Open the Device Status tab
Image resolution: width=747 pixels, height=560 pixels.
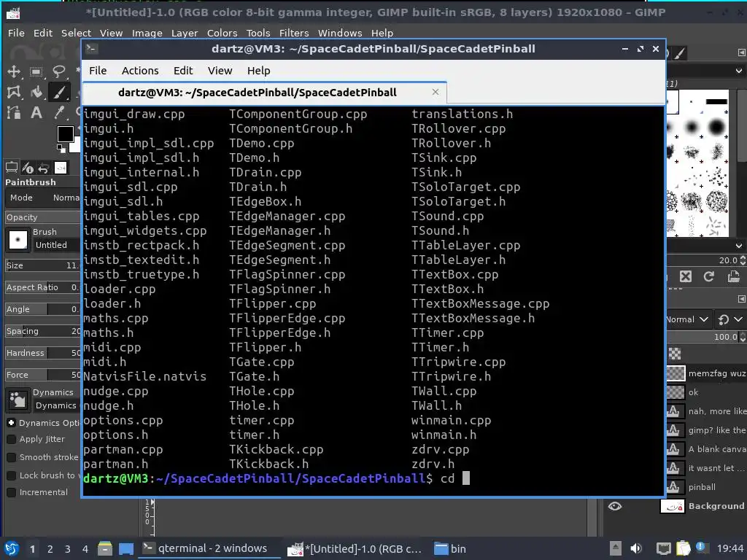pyautogui.click(x=28, y=168)
